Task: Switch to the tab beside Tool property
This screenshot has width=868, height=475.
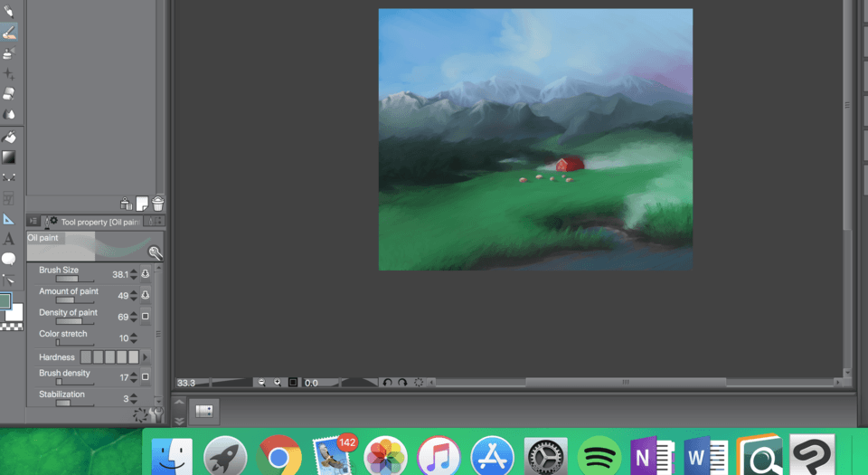Action: 154,222
